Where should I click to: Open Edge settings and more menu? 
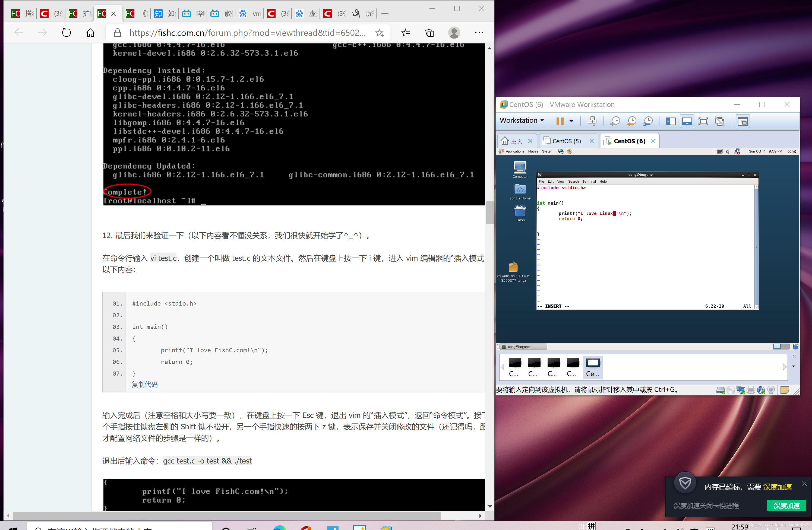tap(479, 33)
